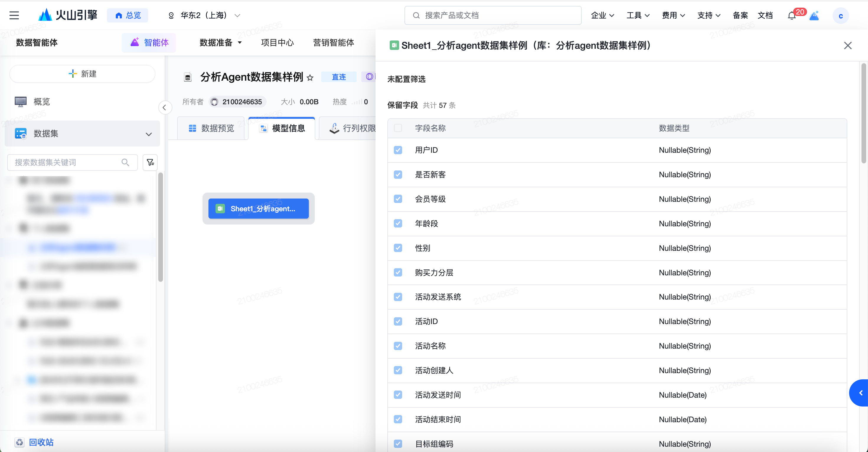Screen dimensions: 868x452
Task: Click the AI assistant icon beside bell
Action: click(x=814, y=15)
